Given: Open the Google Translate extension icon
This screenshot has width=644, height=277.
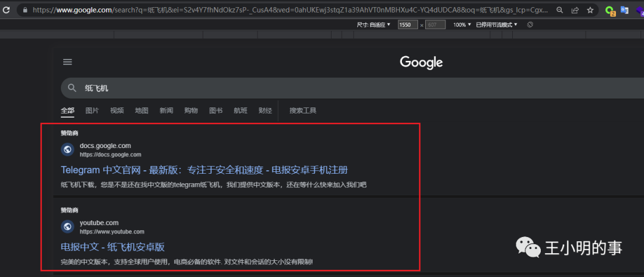Looking at the screenshot, I should (625, 10).
